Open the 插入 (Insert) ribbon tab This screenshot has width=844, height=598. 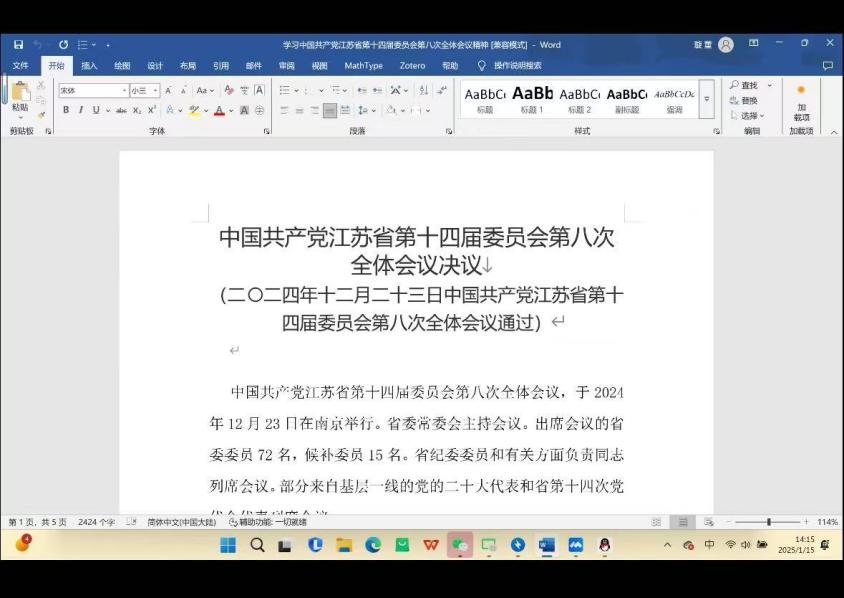pyautogui.click(x=89, y=66)
